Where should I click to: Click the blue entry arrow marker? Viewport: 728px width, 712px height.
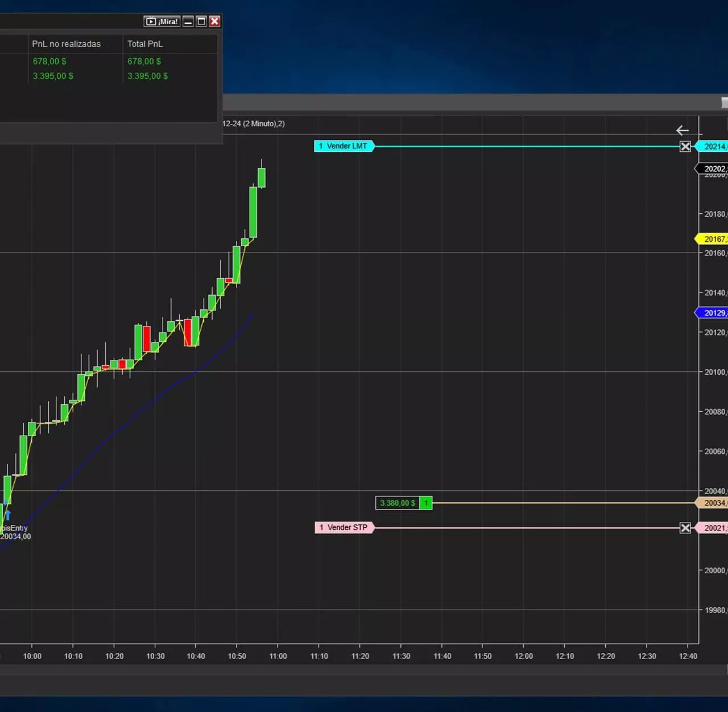(8, 515)
